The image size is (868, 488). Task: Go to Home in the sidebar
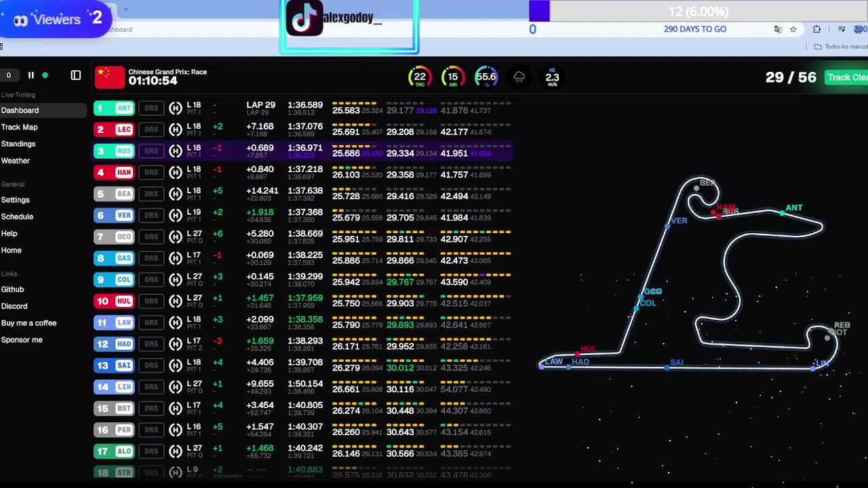click(12, 250)
